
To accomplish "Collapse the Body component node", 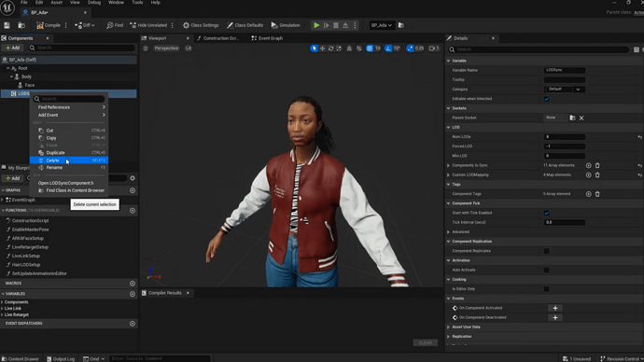I will (11, 77).
